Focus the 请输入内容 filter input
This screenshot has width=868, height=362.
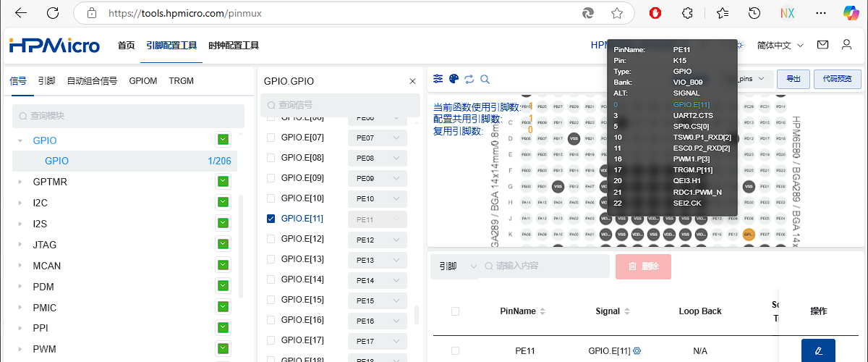point(545,266)
